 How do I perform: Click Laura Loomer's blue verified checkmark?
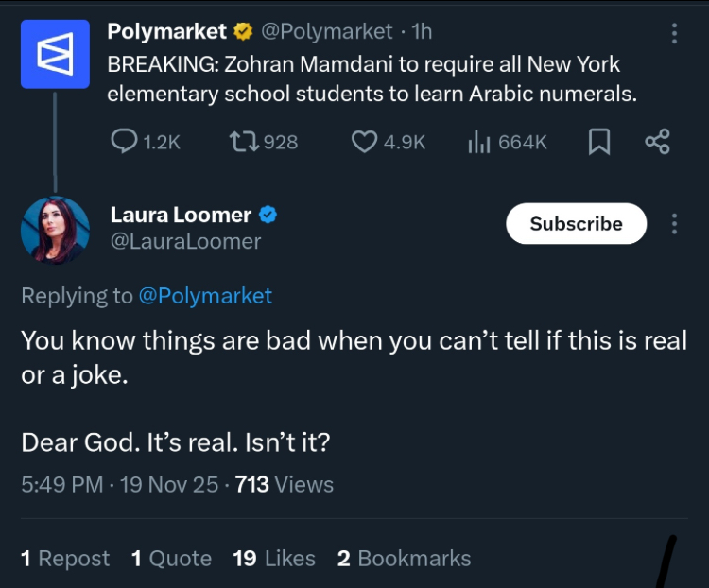(x=268, y=216)
